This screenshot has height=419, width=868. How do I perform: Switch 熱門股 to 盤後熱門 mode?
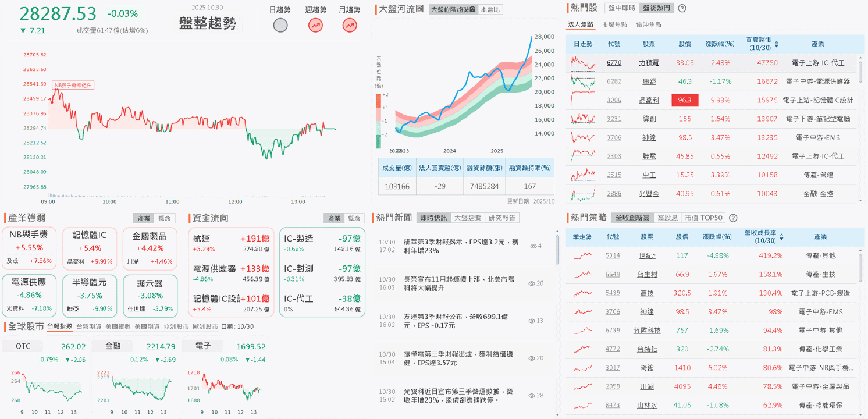click(656, 8)
